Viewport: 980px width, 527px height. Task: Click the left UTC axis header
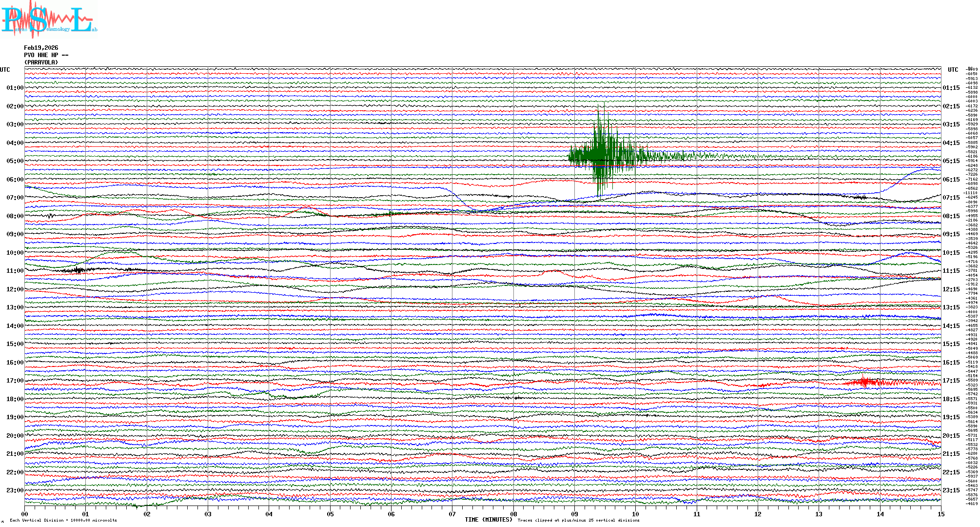5,70
